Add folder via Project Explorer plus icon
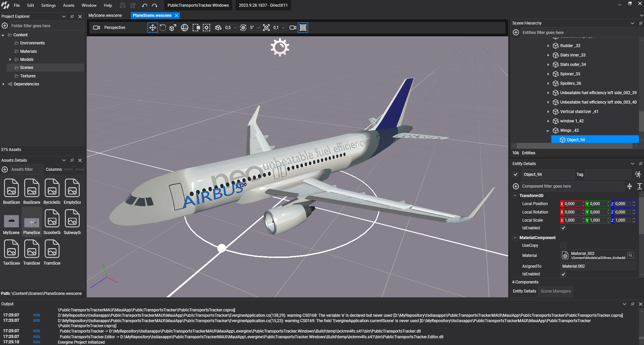The width and height of the screenshot is (644, 345). [x=5, y=26]
